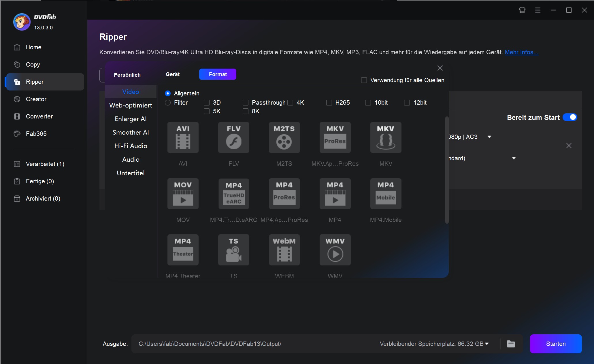594x364 pixels.
Task: Select the Filter radio button
Action: pyautogui.click(x=168, y=103)
